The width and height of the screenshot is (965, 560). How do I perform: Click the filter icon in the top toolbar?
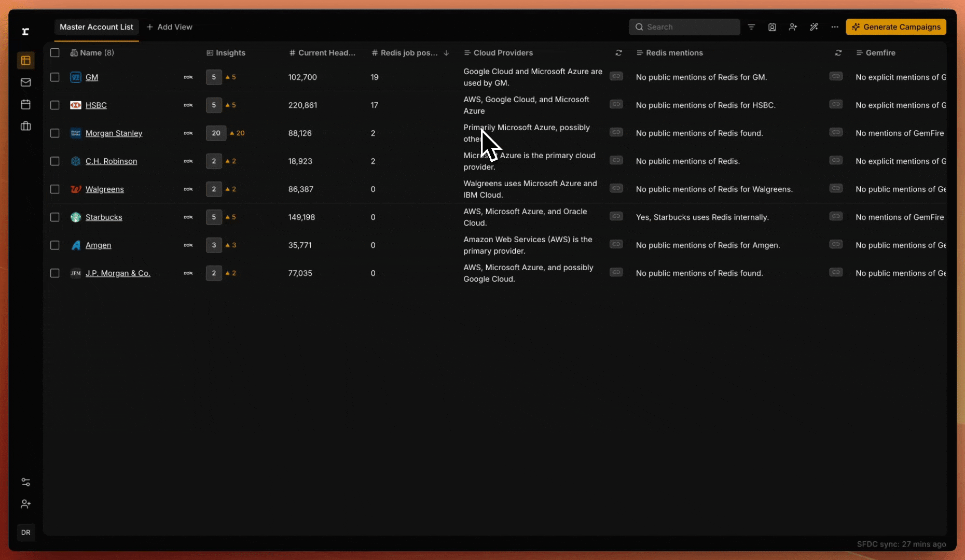tap(751, 26)
